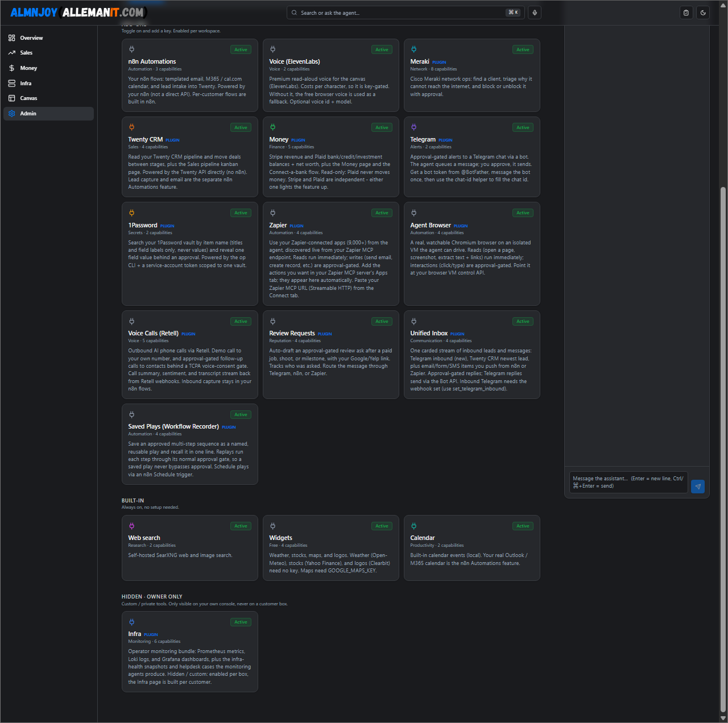728x723 pixels.
Task: Click the Search or ask the agent field
Action: pyautogui.click(x=404, y=13)
